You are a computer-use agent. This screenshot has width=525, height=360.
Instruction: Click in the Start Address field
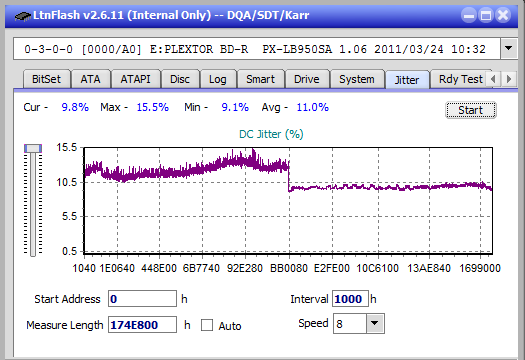coord(142,299)
